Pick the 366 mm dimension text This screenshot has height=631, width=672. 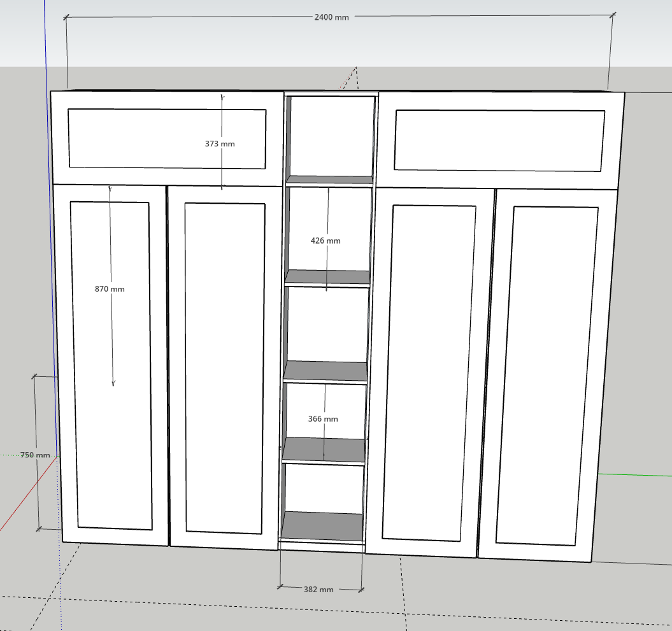pyautogui.click(x=322, y=419)
